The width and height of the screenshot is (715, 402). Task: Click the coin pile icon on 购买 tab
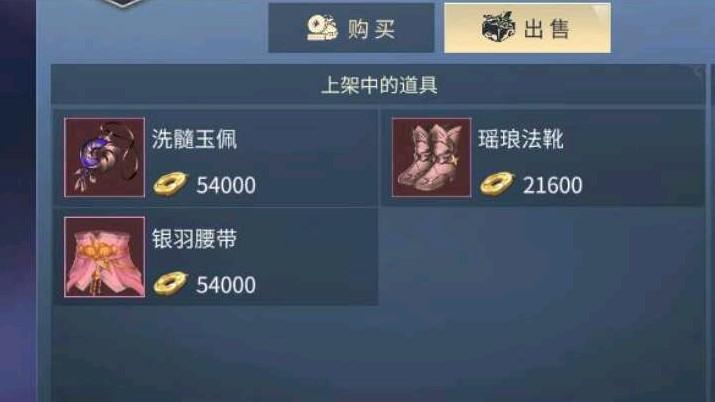322,28
